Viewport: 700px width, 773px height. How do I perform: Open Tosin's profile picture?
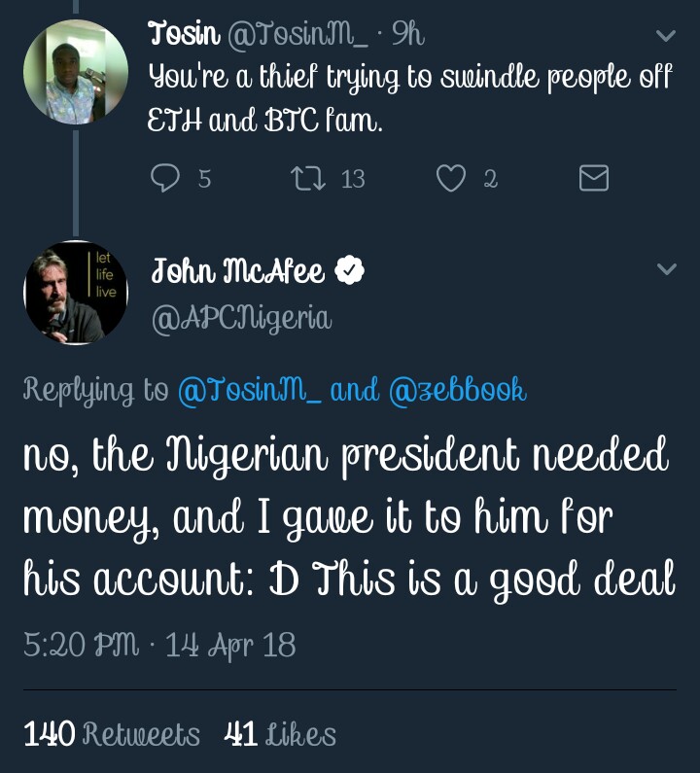76,72
